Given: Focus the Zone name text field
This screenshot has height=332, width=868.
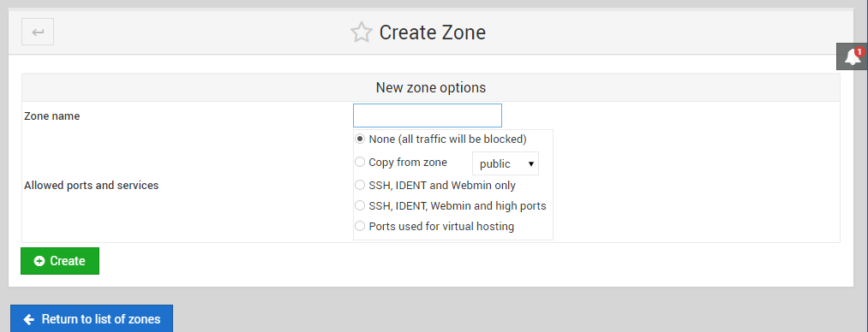Looking at the screenshot, I should pos(428,116).
